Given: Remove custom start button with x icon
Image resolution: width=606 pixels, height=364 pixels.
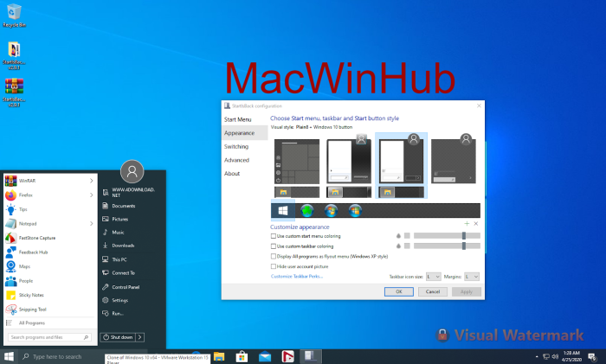Looking at the screenshot, I should point(476,223).
